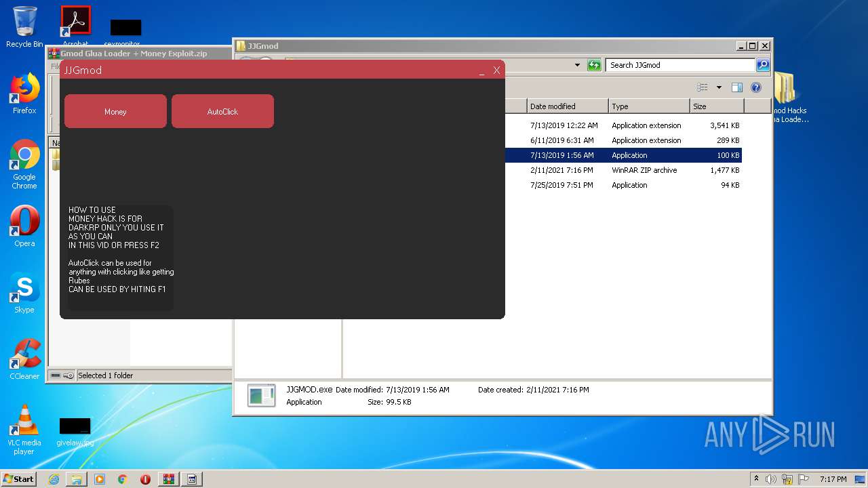This screenshot has width=868, height=488.
Task: Switch to WinRAR taskbar button
Action: point(168,479)
